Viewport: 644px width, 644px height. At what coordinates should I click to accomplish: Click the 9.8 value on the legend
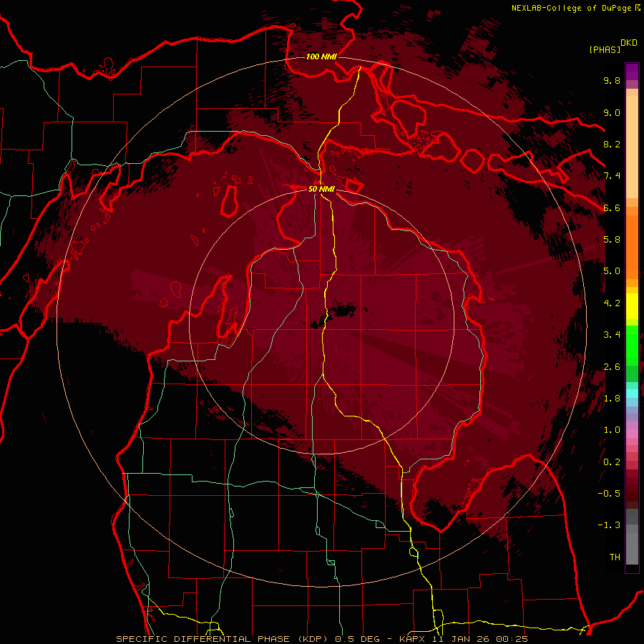pyautogui.click(x=612, y=80)
